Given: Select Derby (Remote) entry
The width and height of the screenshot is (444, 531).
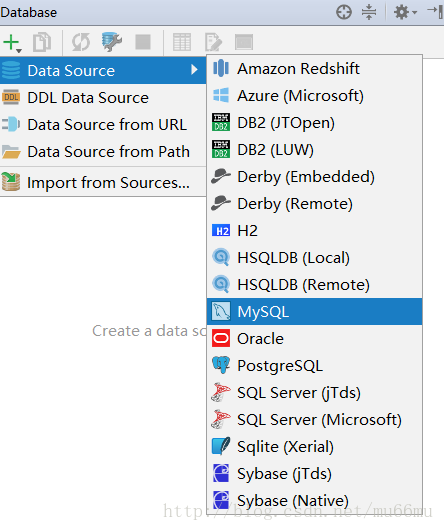Looking at the screenshot, I should pyautogui.click(x=315, y=204).
